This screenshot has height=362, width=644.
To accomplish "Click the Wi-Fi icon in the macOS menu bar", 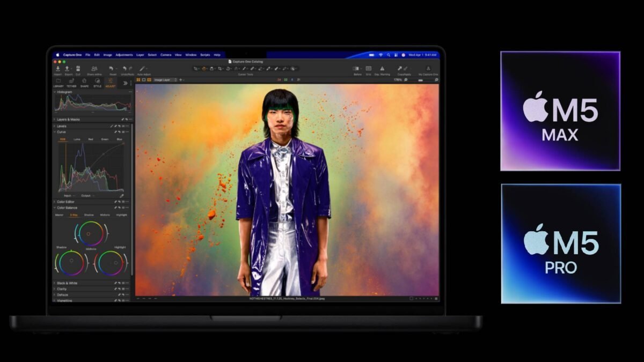I will click(380, 55).
